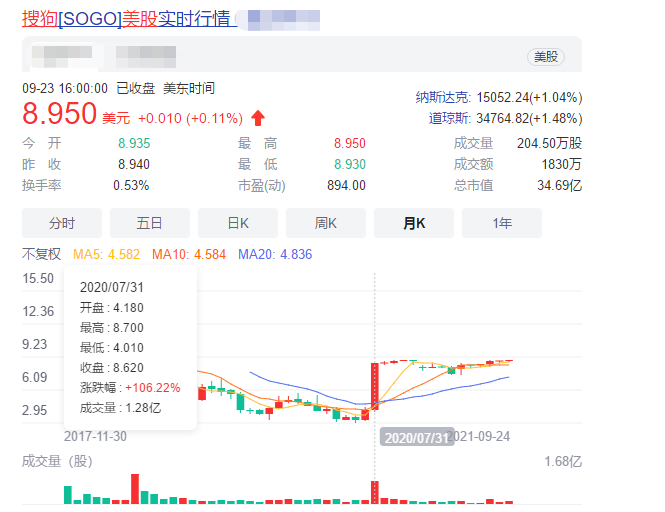Viewport: 665px width, 512px height.
Task: Click the 2020/07/31 date marker on axis
Action: pyautogui.click(x=413, y=437)
